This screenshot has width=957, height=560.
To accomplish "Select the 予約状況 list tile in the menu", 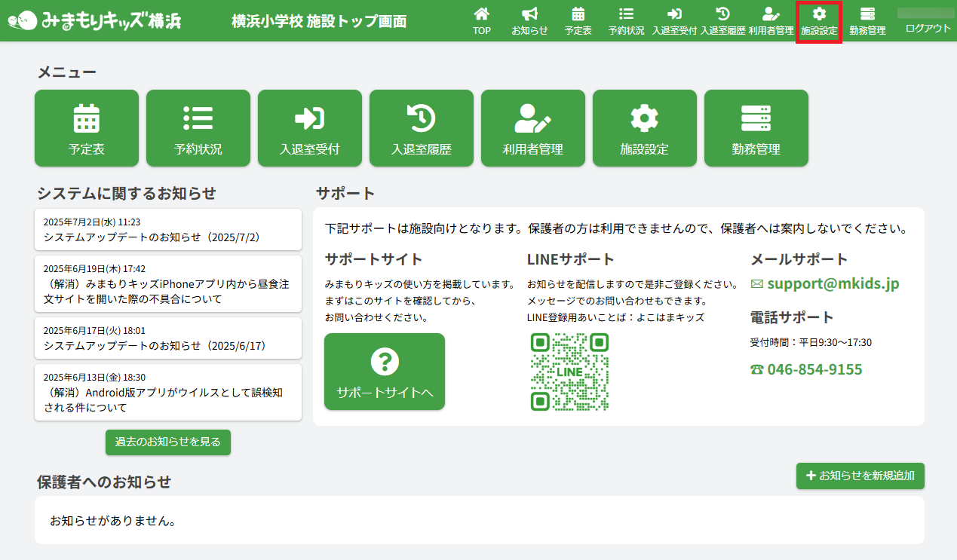I will pos(198,128).
